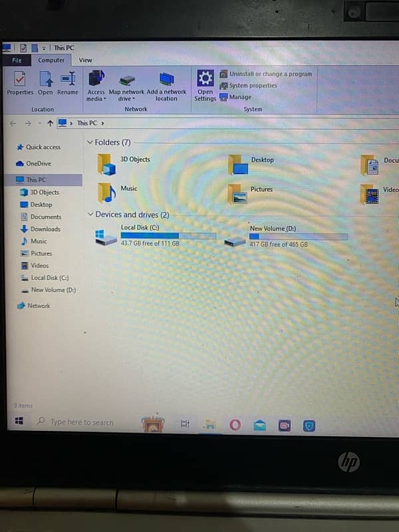The image size is (399, 532).
Task: Click the taskbar search box
Action: [x=81, y=422]
